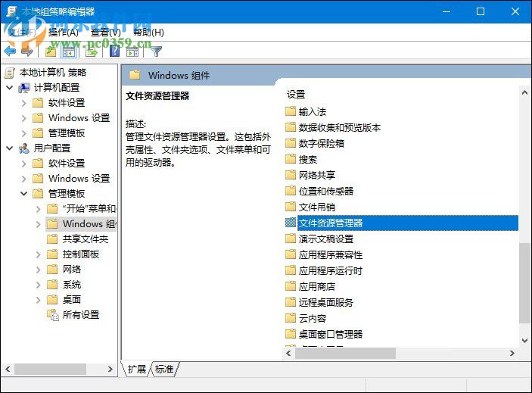532x393 pixels.
Task: Click the folder icon beside 输入法
Action: [x=291, y=111]
